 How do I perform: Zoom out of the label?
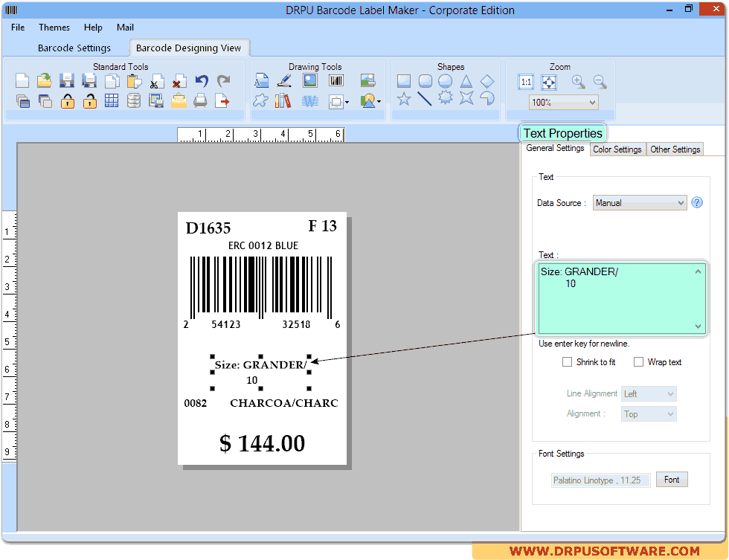click(x=600, y=82)
